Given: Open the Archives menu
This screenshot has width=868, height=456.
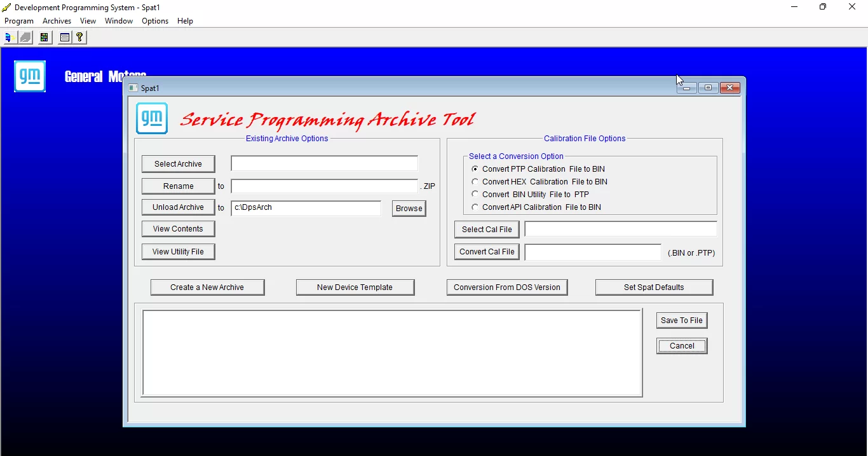Looking at the screenshot, I should coord(57,20).
